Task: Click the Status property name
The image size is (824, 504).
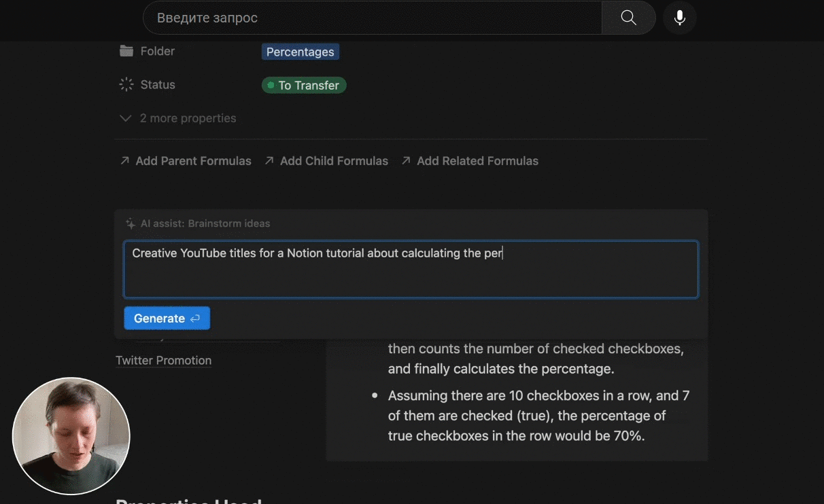Action: 158,85
